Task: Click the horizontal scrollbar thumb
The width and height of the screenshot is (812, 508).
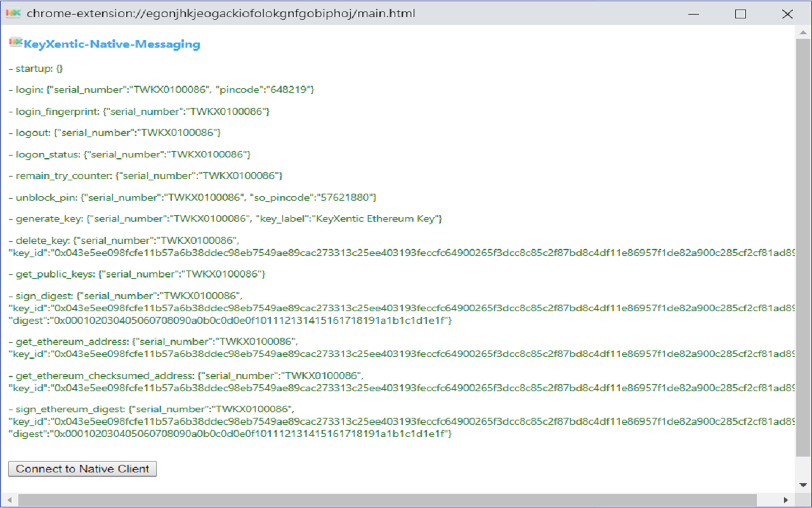Action: [388, 500]
